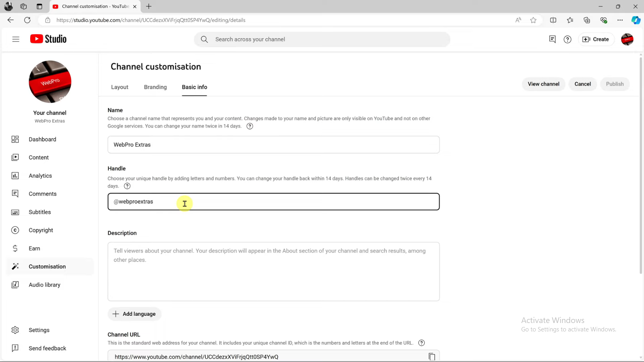Click the channel profile picture thumbnail
Screen dimensions: 644x362
click(50, 82)
